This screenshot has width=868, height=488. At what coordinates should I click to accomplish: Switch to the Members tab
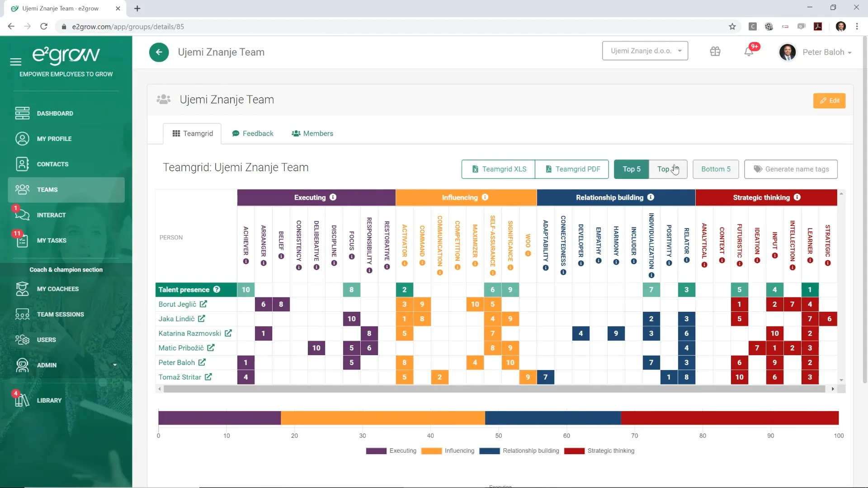pyautogui.click(x=312, y=134)
